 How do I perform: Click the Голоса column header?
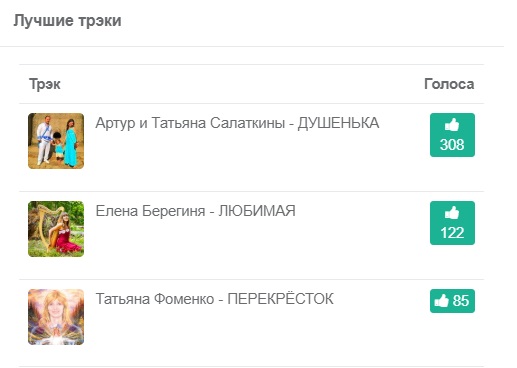pos(449,84)
